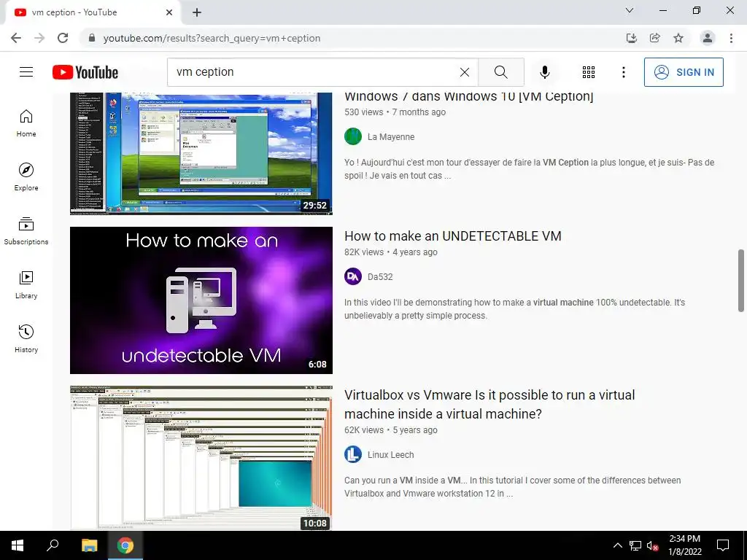Screen dimensions: 747x560
Task: Open the Virtualbox vs Vmware video thumbnail
Action: click(x=201, y=458)
